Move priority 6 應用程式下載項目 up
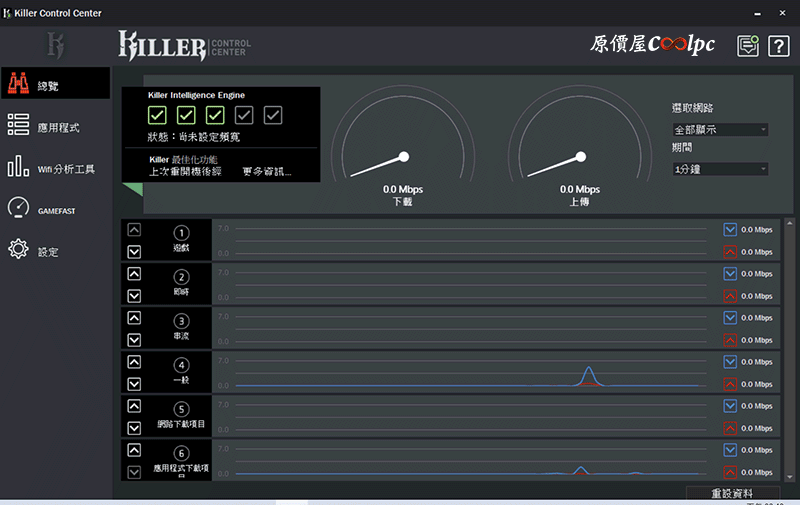 [134, 450]
